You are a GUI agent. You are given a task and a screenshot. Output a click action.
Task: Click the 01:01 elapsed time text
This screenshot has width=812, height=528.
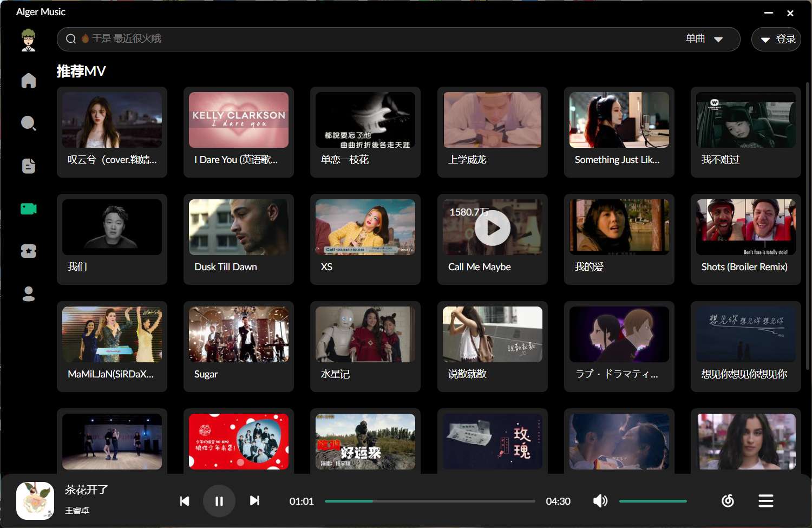(x=302, y=501)
